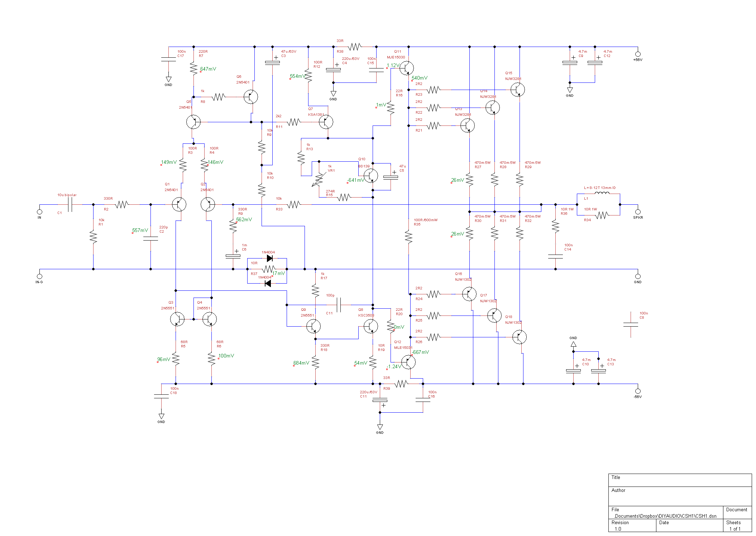
Task: Click the 'L=8-12T 13mm ID' label
Action: [600, 188]
